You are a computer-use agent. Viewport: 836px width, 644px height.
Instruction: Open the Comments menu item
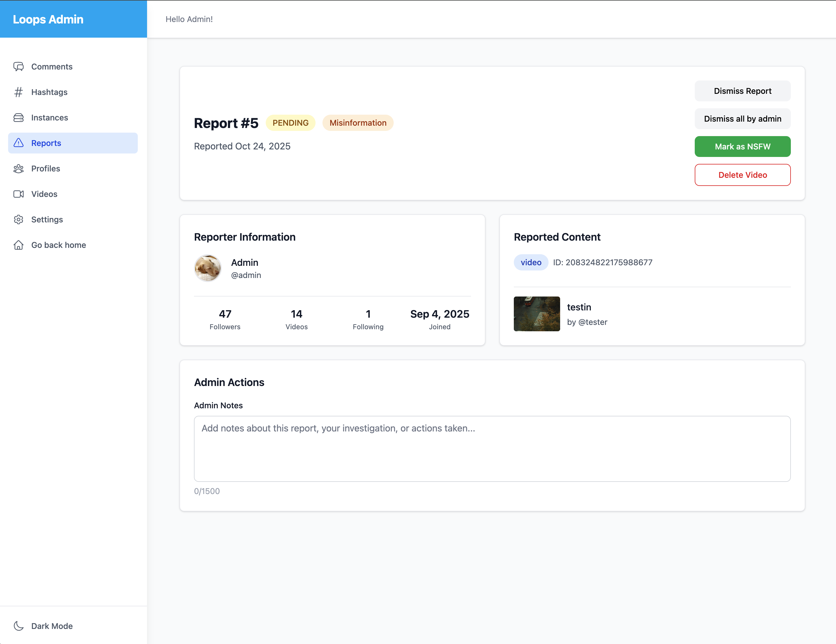tap(52, 67)
